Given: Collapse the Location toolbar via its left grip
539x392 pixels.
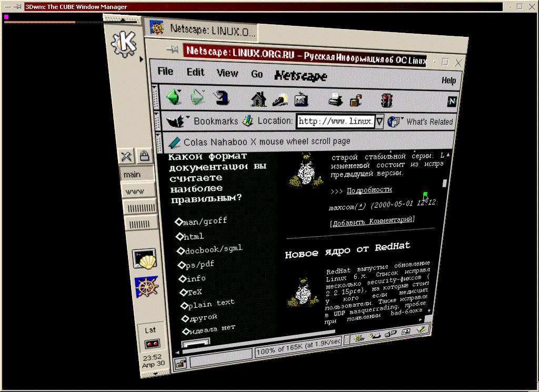Looking at the screenshot, I should pos(157,120).
